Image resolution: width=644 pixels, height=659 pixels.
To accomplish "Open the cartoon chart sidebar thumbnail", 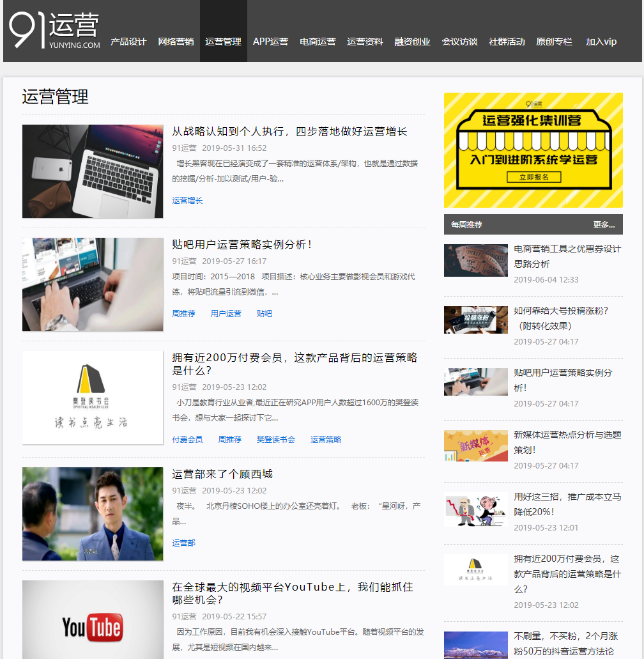I will tap(475, 509).
